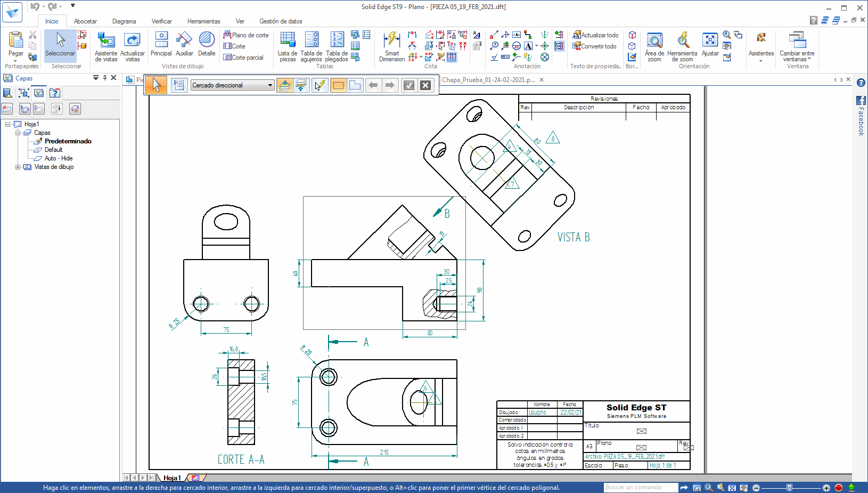Expand the Vistas de dibujo tree node
Image resolution: width=868 pixels, height=493 pixels.
pyautogui.click(x=18, y=167)
